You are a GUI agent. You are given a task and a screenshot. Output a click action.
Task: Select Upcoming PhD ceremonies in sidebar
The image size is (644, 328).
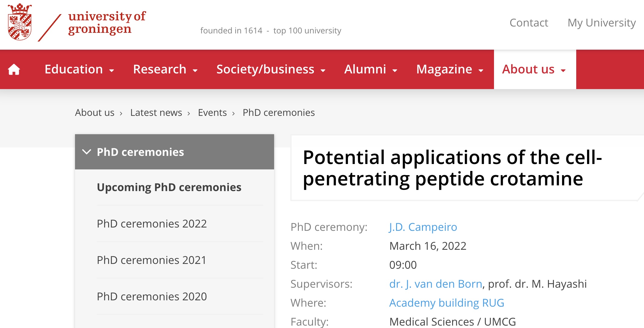(x=169, y=187)
